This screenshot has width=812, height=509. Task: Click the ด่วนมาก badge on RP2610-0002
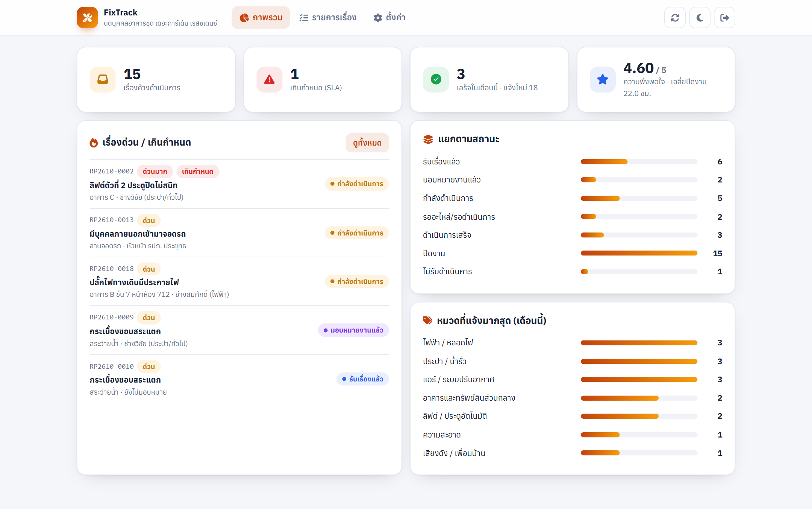tap(155, 172)
